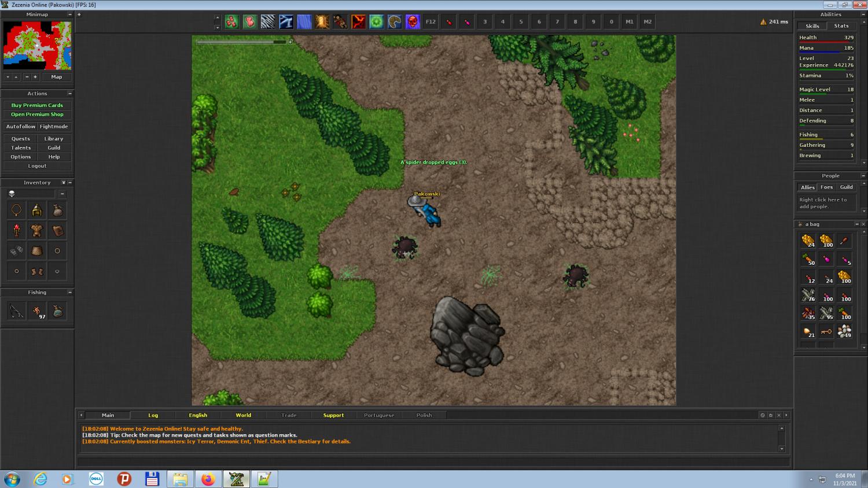Toggle Fightmode in Actions panel

[54, 127]
